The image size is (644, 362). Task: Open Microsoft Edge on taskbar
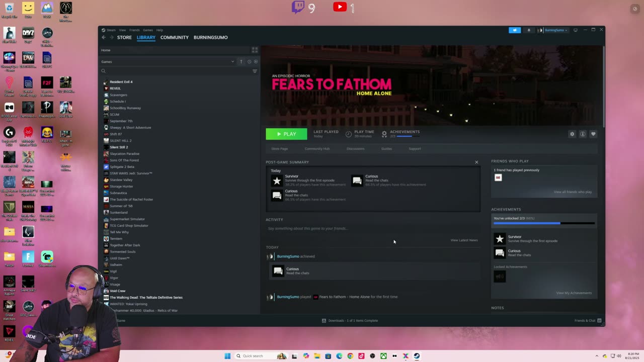tap(339, 356)
